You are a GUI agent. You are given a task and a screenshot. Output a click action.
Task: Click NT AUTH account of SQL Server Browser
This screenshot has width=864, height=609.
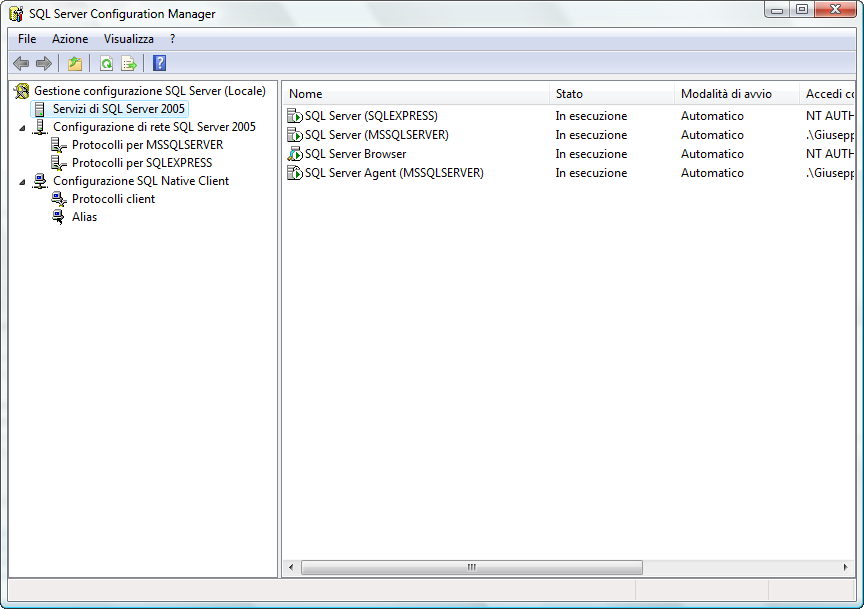click(x=830, y=154)
